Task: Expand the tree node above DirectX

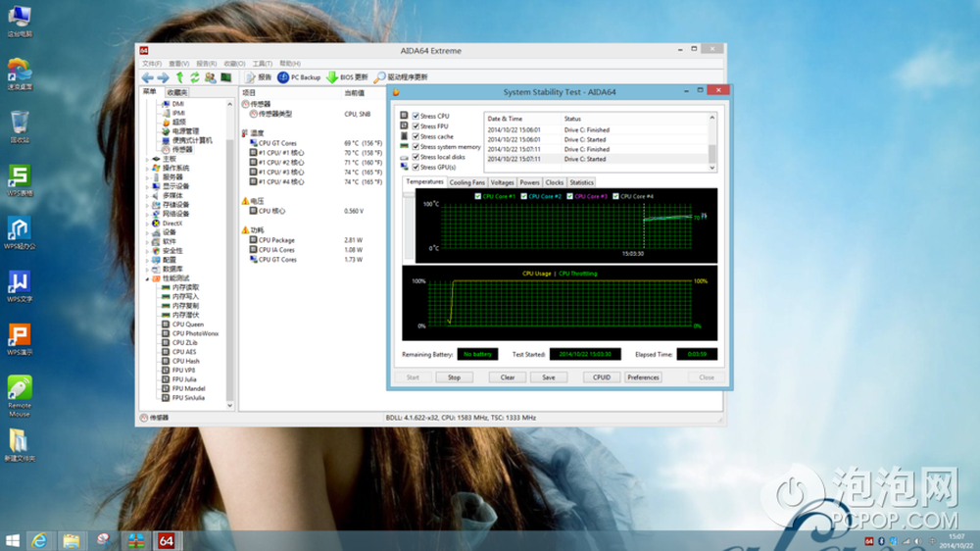Action: (x=148, y=214)
